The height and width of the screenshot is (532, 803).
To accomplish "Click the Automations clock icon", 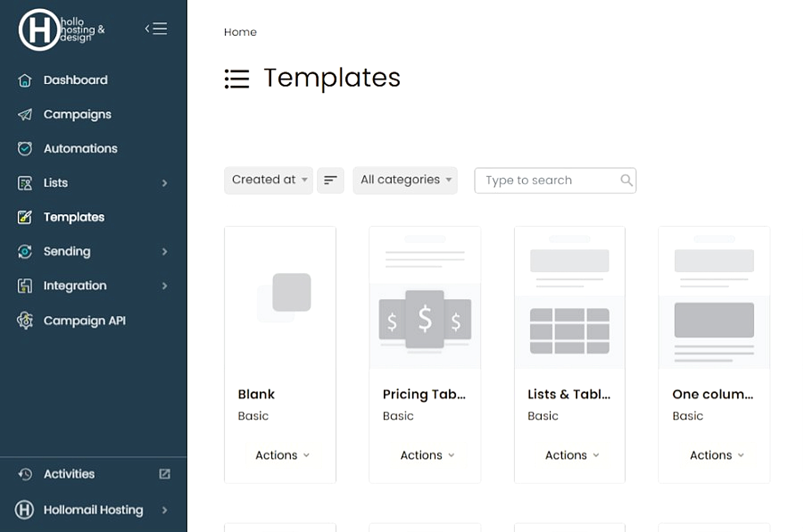I will (x=25, y=148).
